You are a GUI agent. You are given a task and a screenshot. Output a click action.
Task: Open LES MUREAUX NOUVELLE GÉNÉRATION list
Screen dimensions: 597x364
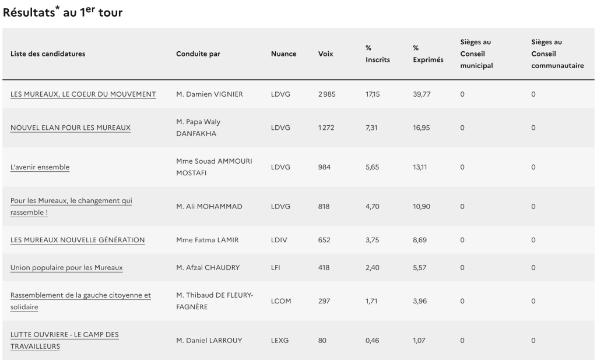point(78,240)
